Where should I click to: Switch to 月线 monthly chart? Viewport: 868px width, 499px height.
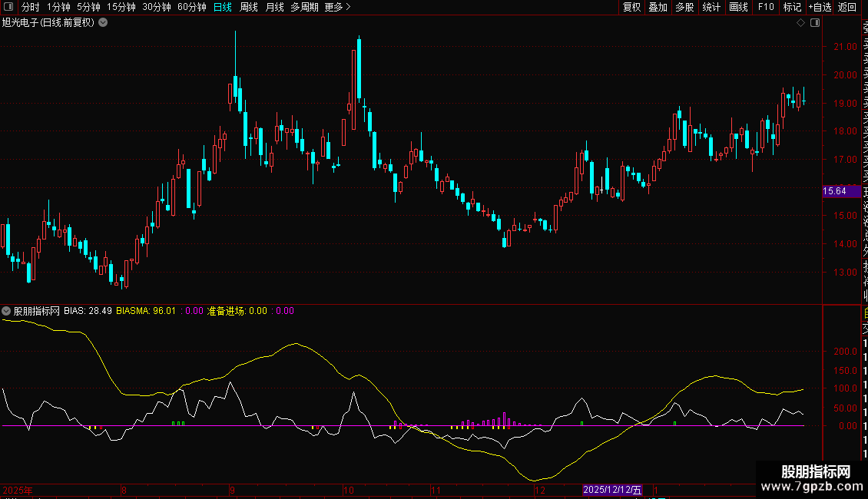point(274,7)
